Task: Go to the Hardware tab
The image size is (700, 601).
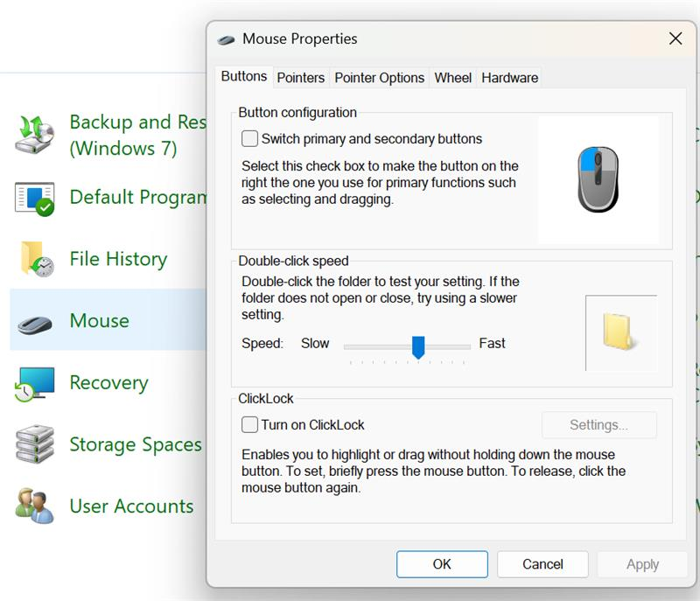Action: 509,78
